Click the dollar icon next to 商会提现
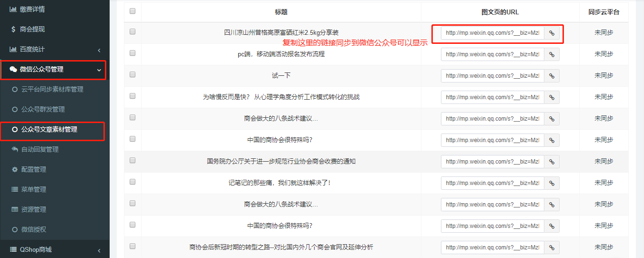 pos(13,30)
